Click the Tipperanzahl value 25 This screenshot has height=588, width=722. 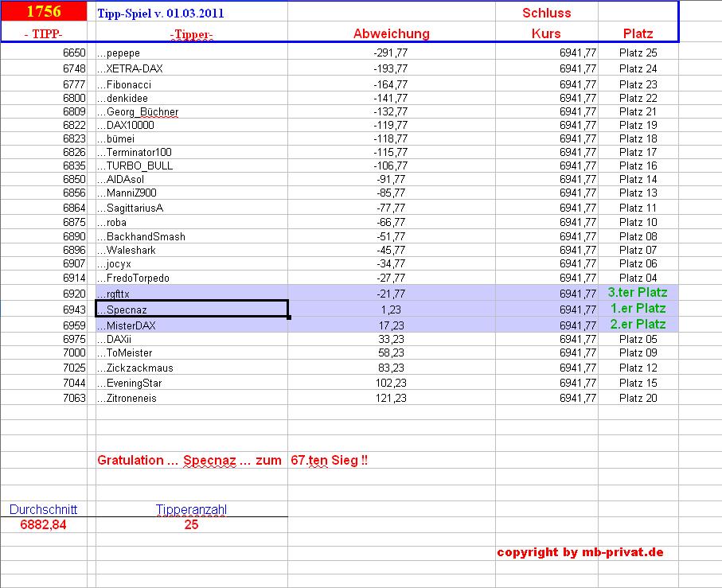tap(192, 524)
